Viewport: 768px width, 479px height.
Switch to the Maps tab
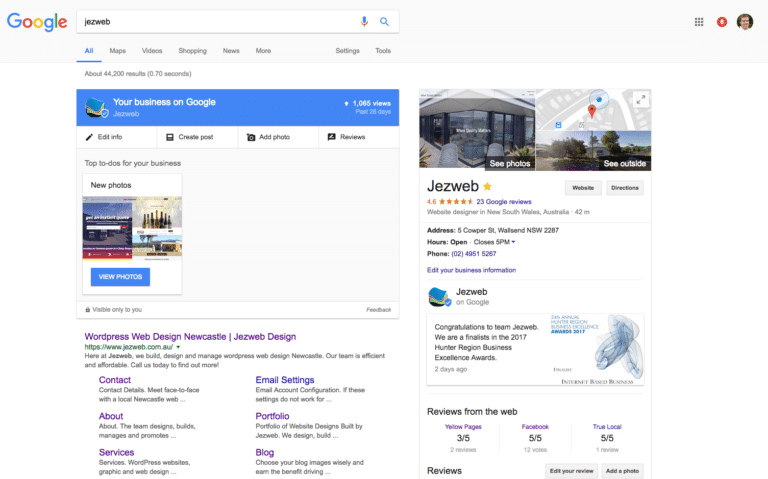118,50
